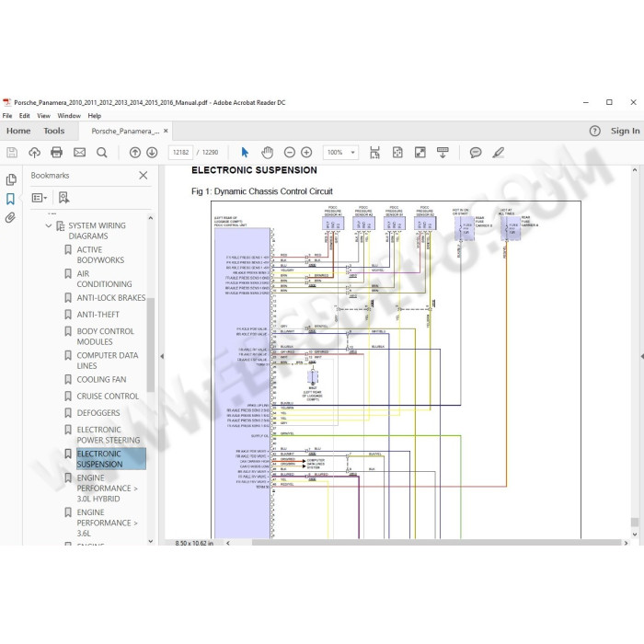Open the 100% zoom level dropdown
Screen dimensions: 644x644
click(x=340, y=153)
